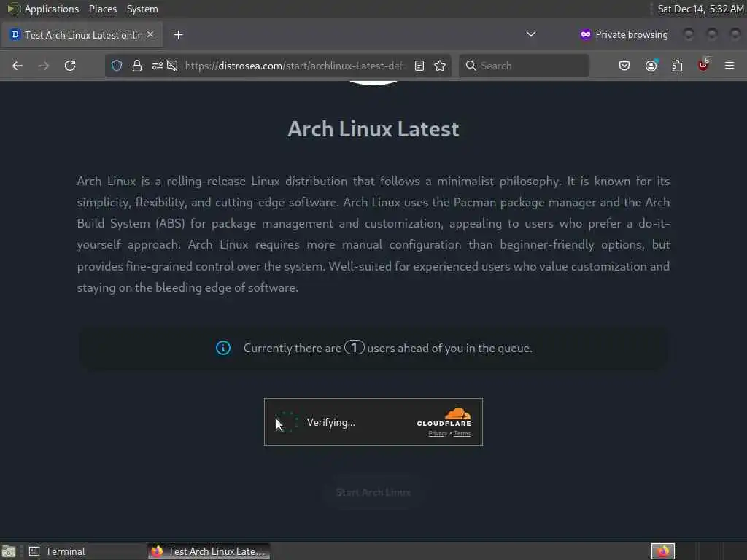Viewport: 747px width, 560px height.
Task: Switch to Firefox window in taskbar
Action: point(209,551)
